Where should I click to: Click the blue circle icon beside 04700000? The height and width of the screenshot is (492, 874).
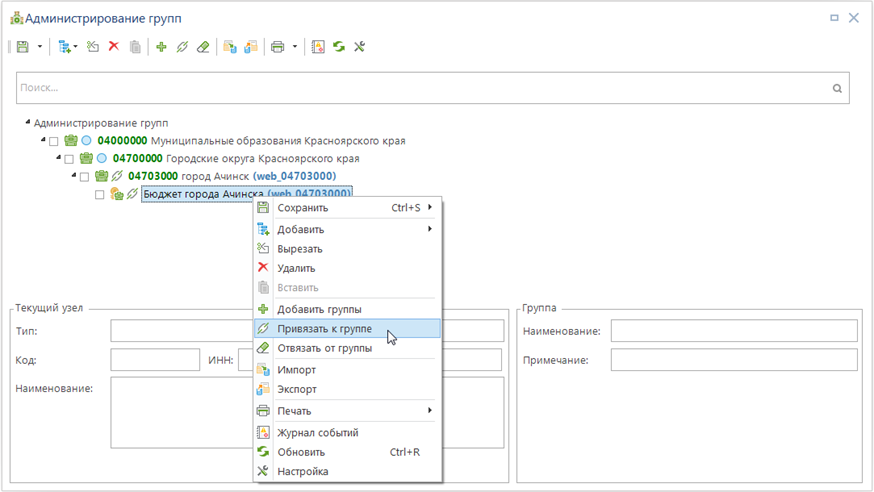[x=101, y=159]
